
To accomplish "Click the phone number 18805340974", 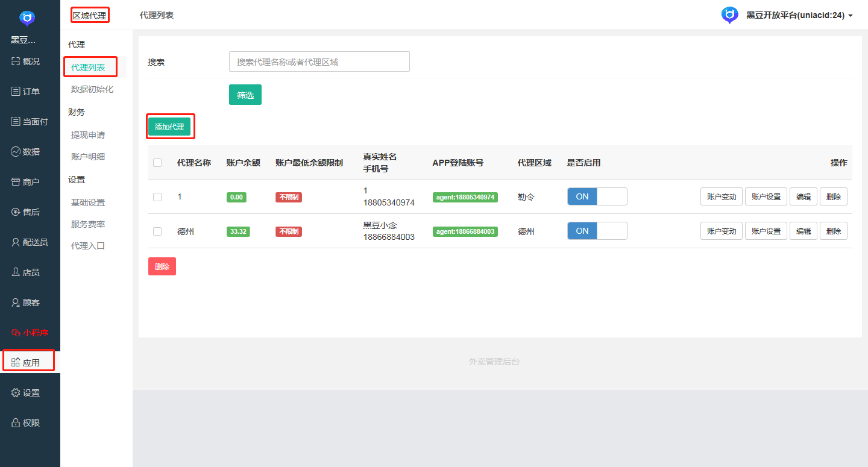I will coord(389,202).
